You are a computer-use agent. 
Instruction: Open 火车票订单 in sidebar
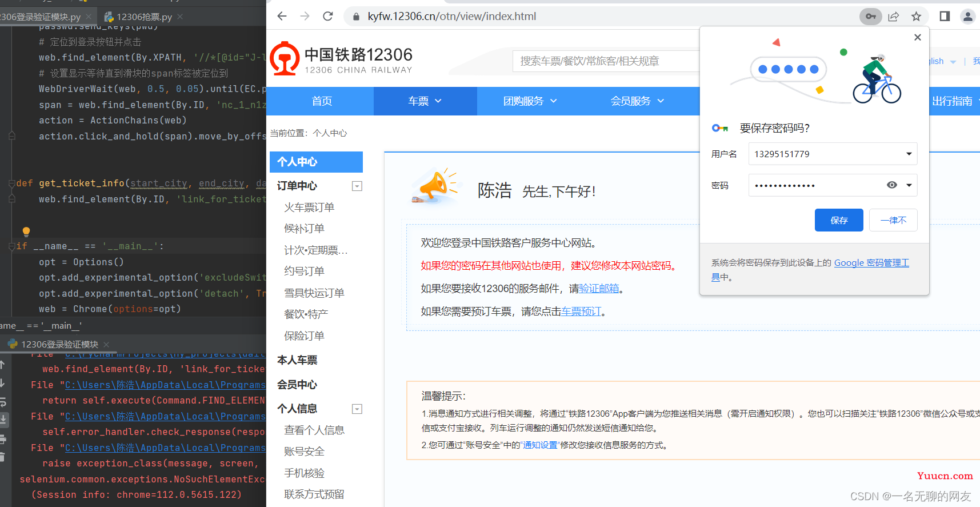point(309,207)
